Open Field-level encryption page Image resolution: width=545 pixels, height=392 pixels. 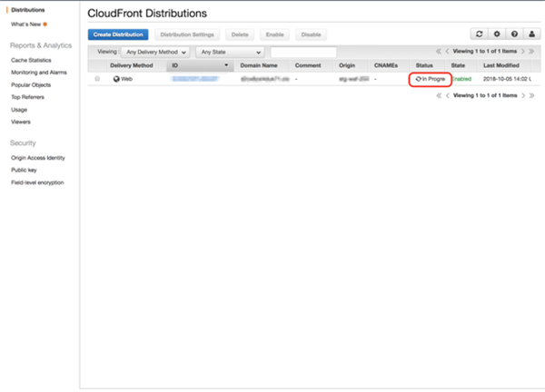coord(37,182)
